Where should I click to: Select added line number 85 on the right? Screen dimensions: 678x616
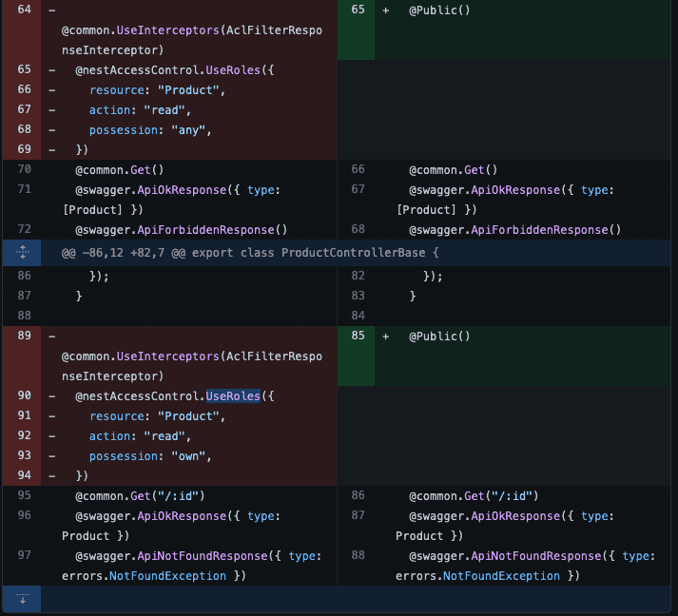pos(357,336)
